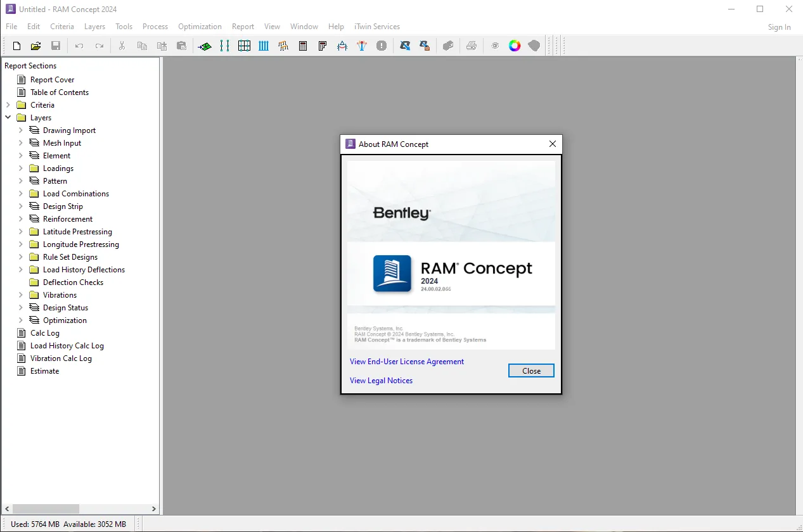Click the Paste clipboard toolbar icon
Image resolution: width=803 pixels, height=532 pixels.
point(182,46)
